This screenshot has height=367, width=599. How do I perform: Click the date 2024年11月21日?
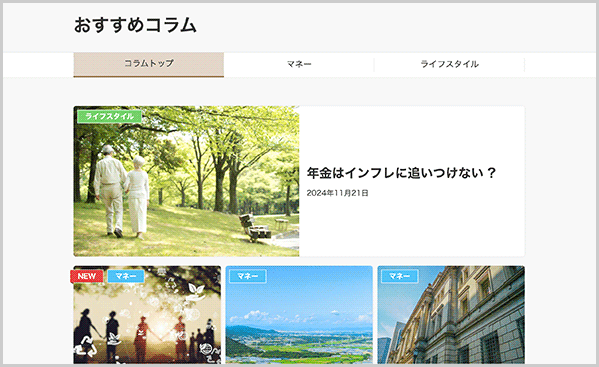337,193
